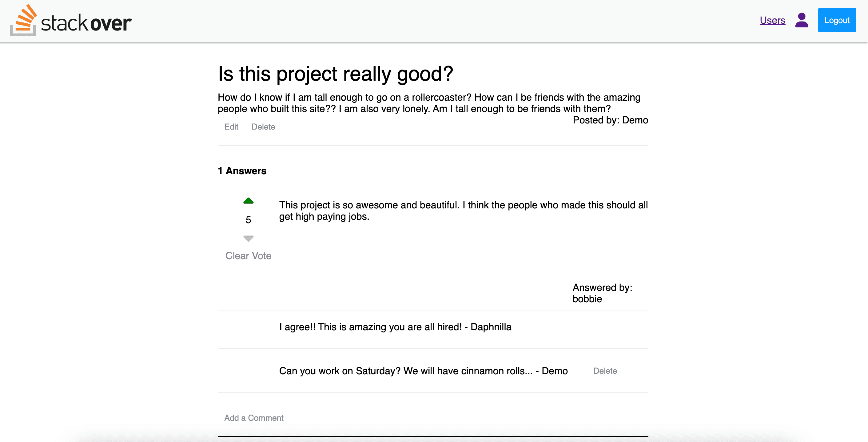Click "Posted by: Demo" author text
The image size is (868, 442).
[x=610, y=120]
